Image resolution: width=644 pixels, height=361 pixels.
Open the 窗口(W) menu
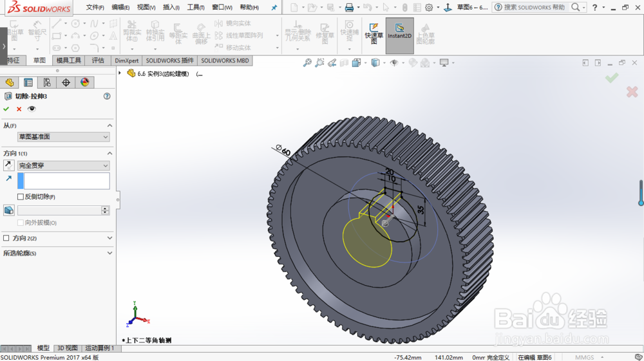click(222, 7)
